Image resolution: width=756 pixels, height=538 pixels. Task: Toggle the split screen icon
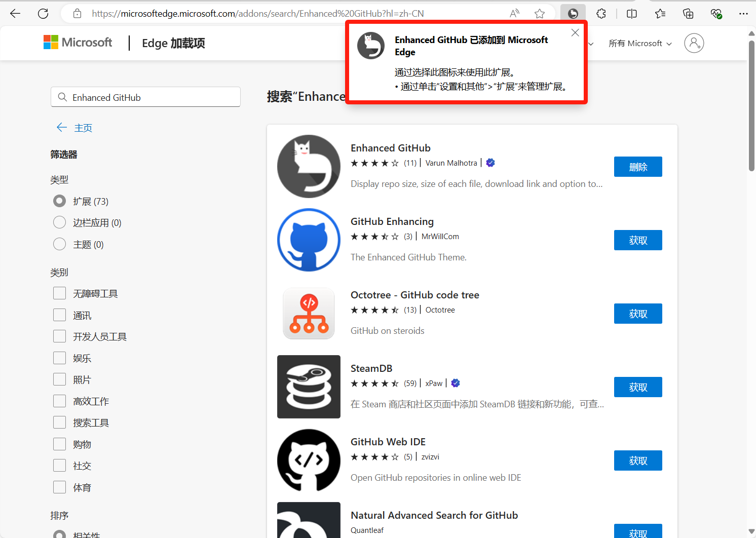coord(632,14)
